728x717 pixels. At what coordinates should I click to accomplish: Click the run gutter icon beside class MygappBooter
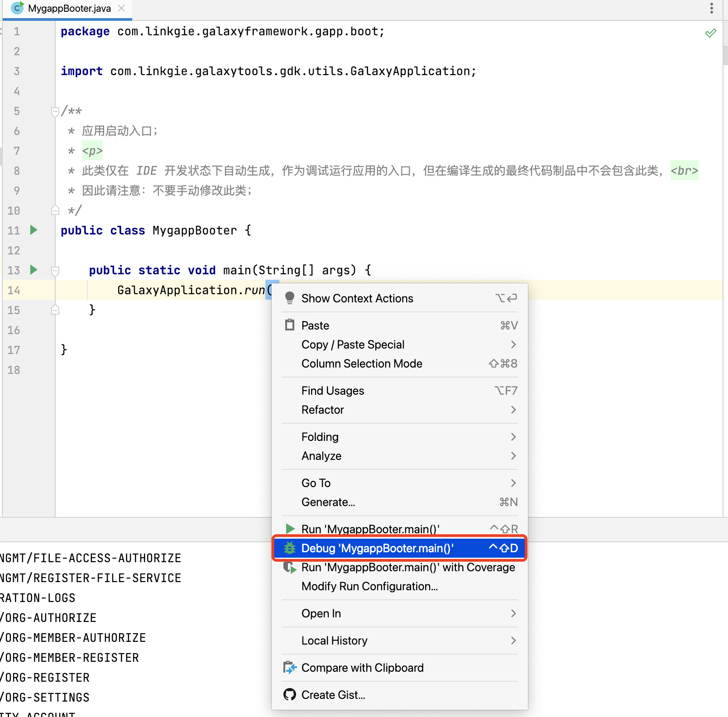pyautogui.click(x=34, y=230)
